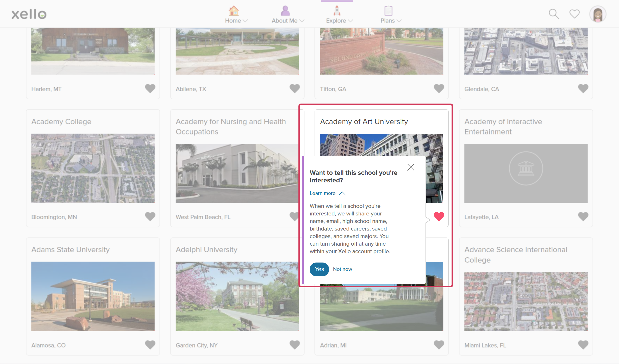Screen dimensions: 619x364
Task: Favorite the Adams State University card
Action: point(150,344)
